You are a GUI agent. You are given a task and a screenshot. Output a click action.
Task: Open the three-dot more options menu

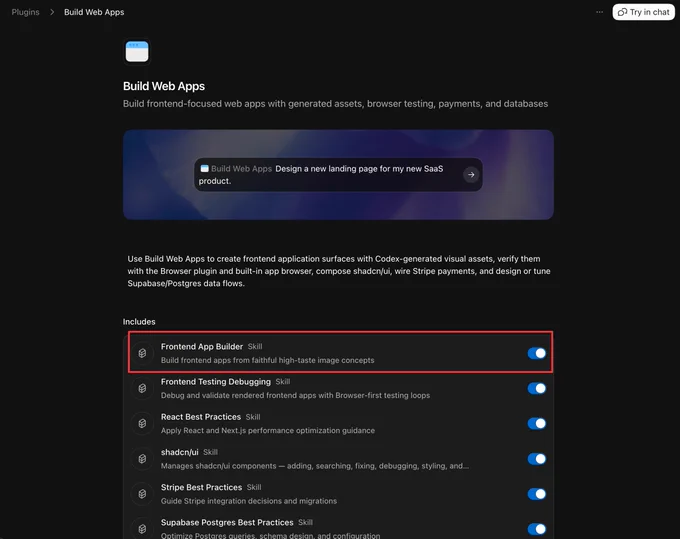click(x=599, y=12)
